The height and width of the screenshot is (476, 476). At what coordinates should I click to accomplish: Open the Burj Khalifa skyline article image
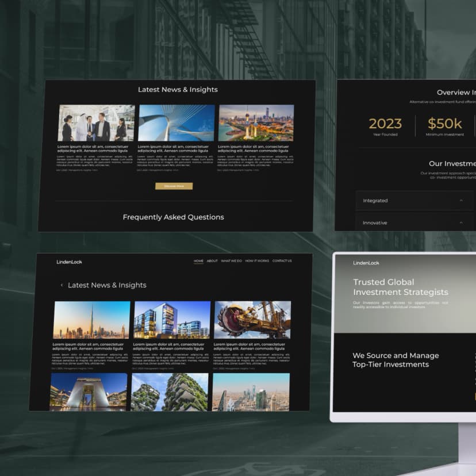[91, 320]
